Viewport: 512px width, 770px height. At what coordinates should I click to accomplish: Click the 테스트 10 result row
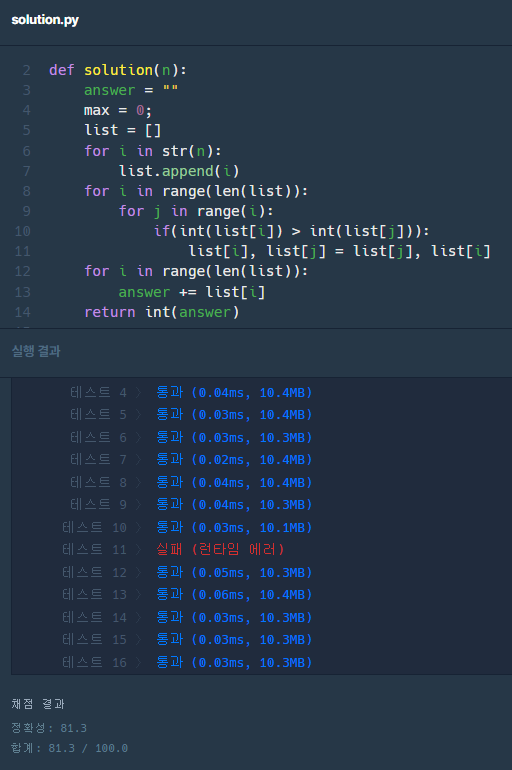[x=187, y=527]
